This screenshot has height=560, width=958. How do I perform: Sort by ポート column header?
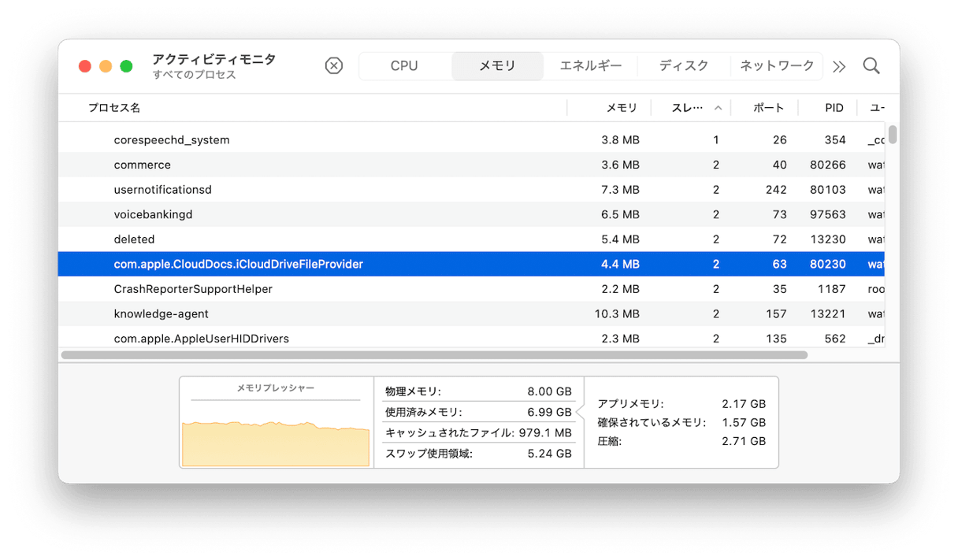pos(768,108)
